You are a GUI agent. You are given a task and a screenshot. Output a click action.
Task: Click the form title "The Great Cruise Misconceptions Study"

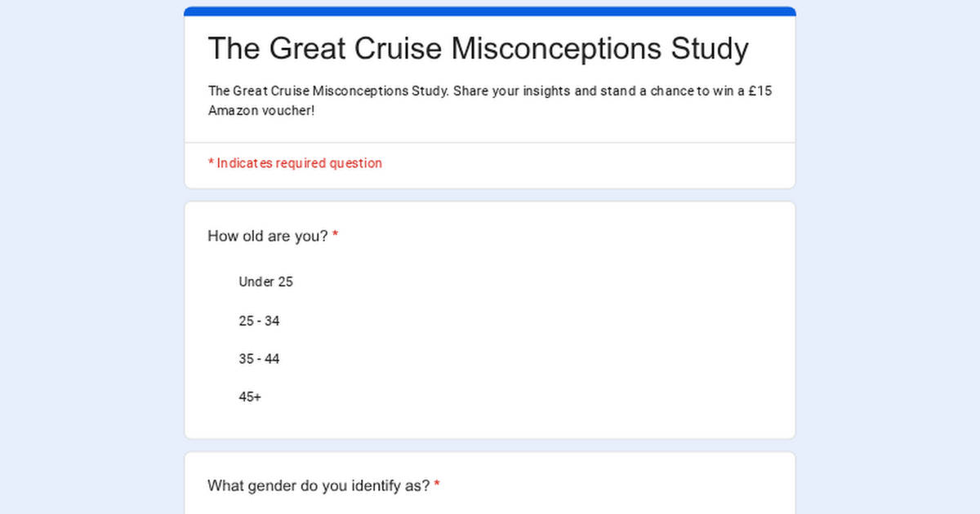[478, 49]
